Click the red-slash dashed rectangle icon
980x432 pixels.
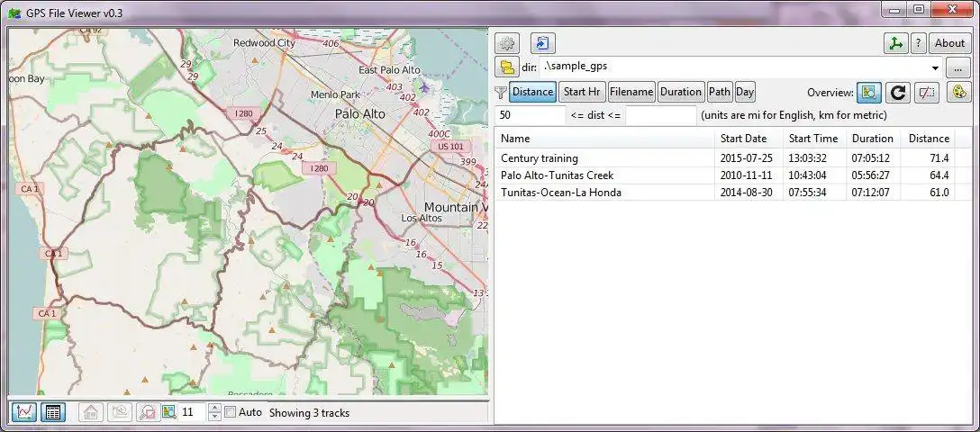coord(927,93)
